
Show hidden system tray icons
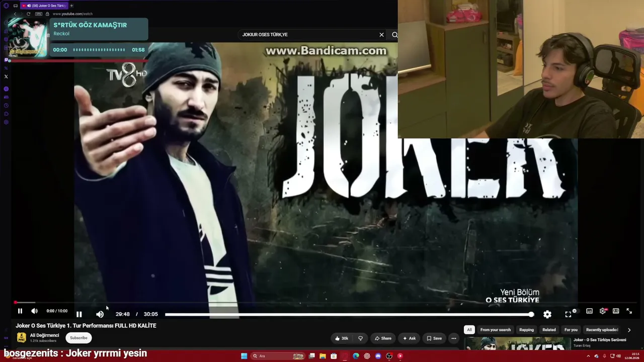click(588, 356)
